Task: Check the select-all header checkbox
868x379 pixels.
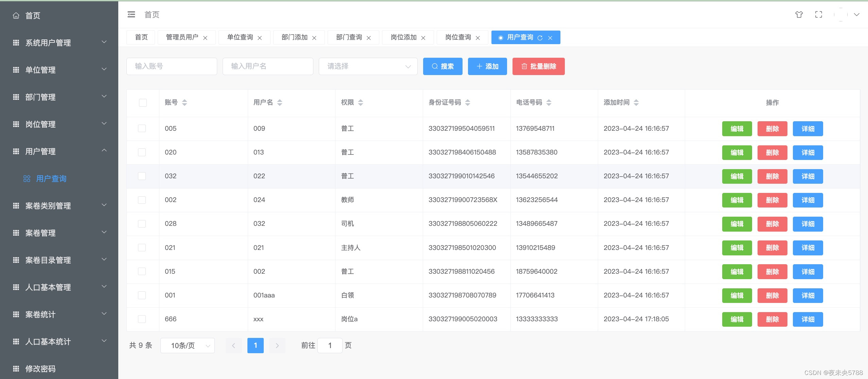Action: pos(143,103)
